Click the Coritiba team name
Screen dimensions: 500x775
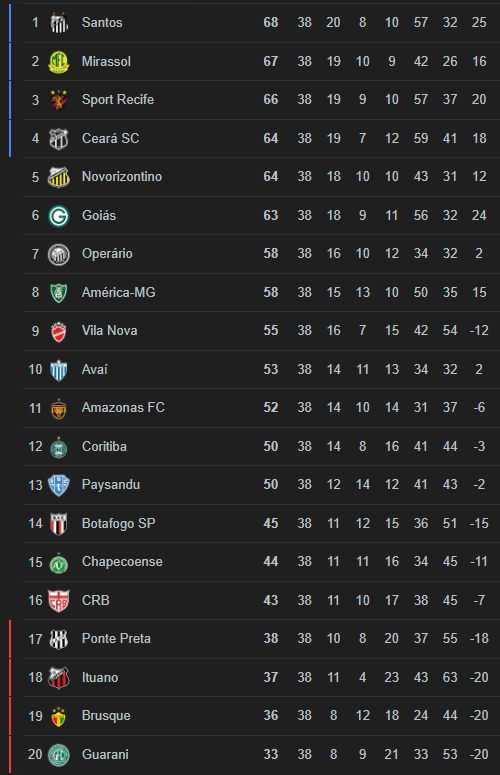tap(104, 446)
